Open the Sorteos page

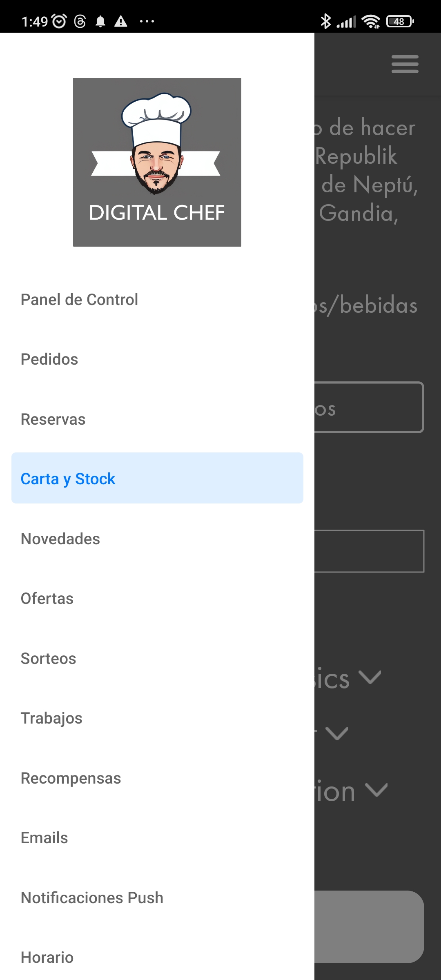click(x=48, y=659)
